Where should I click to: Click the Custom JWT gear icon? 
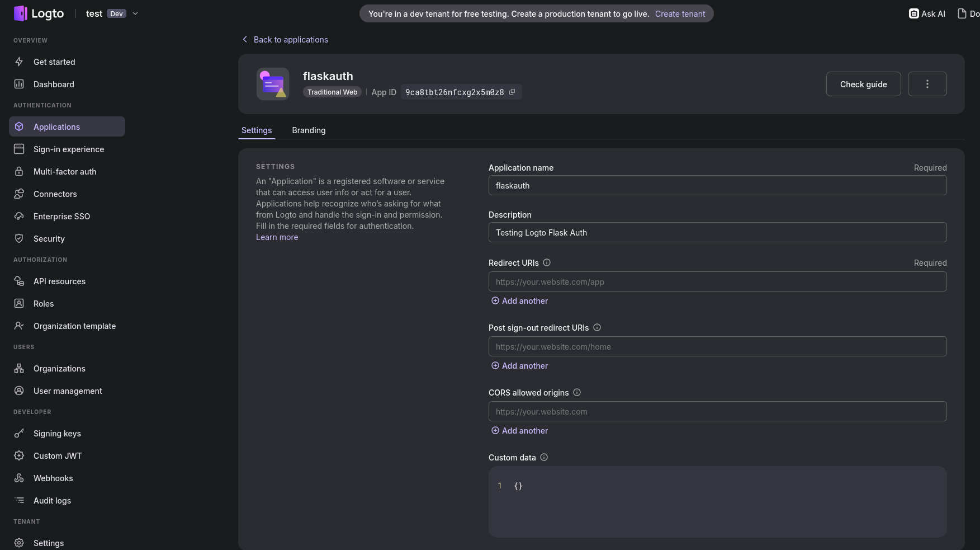point(19,456)
